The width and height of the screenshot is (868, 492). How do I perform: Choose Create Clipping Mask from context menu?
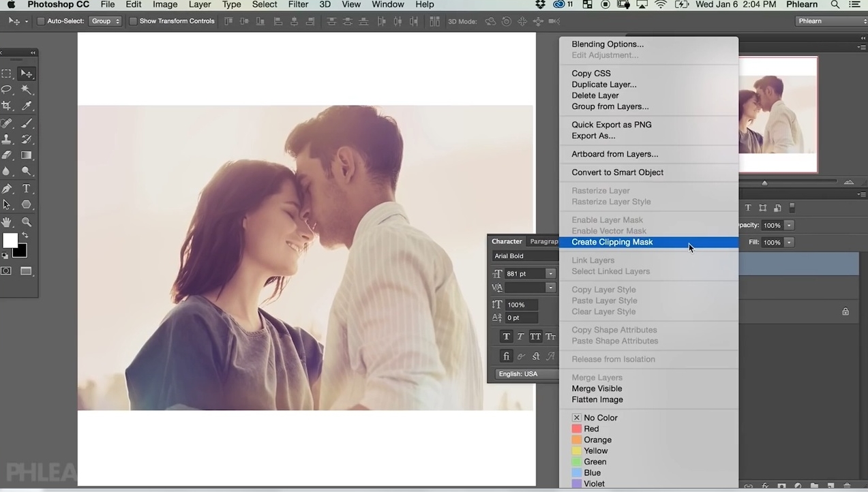(x=612, y=242)
